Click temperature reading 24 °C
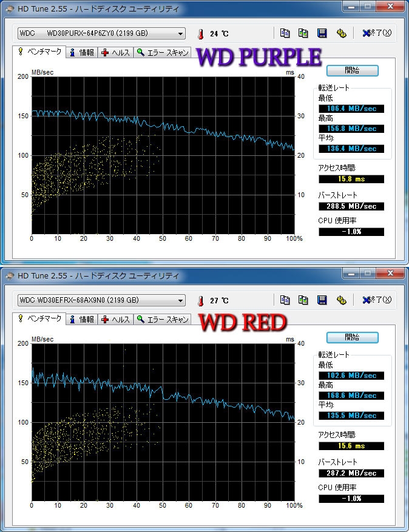 (219, 33)
